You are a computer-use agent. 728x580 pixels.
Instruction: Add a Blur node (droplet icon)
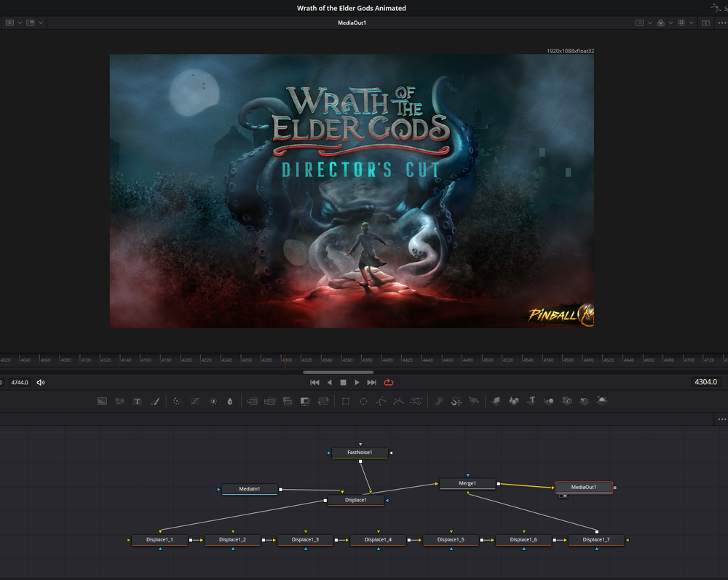point(230,402)
